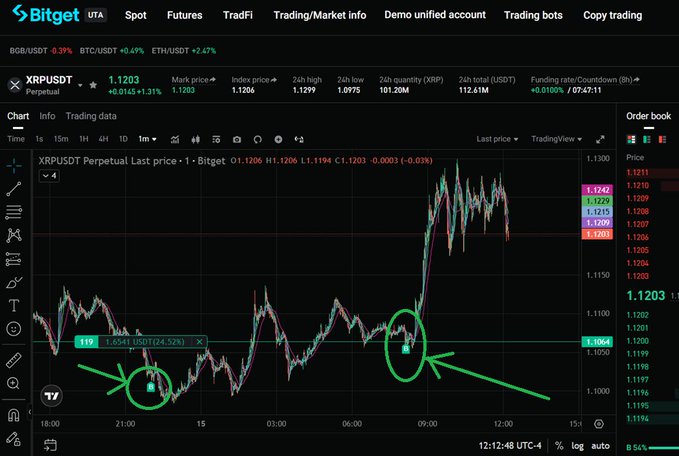
Task: Open the TradFi menu
Action: point(238,15)
